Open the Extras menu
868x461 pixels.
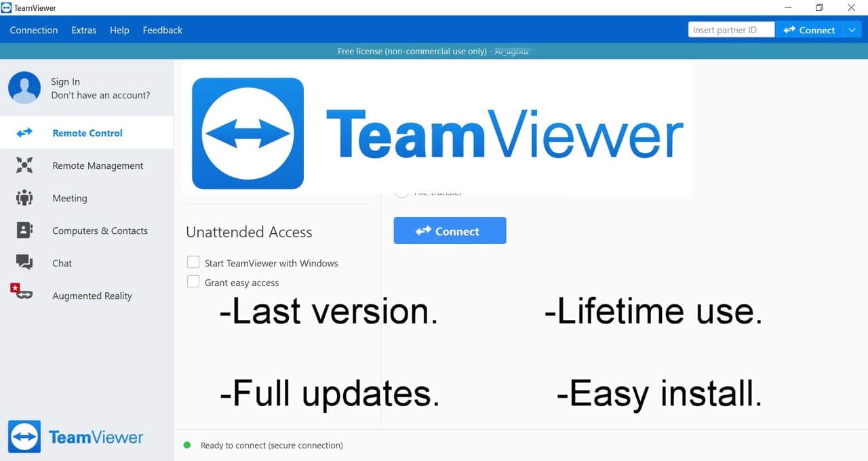click(84, 30)
